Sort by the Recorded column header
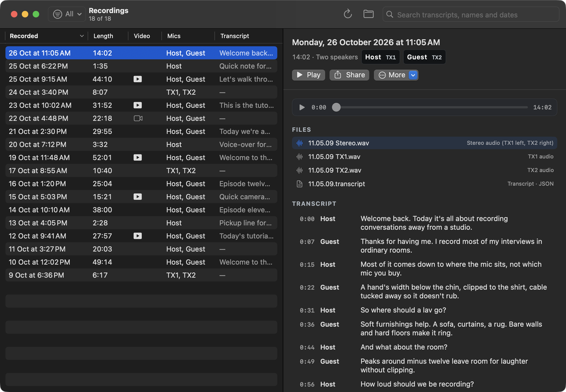 (x=46, y=36)
